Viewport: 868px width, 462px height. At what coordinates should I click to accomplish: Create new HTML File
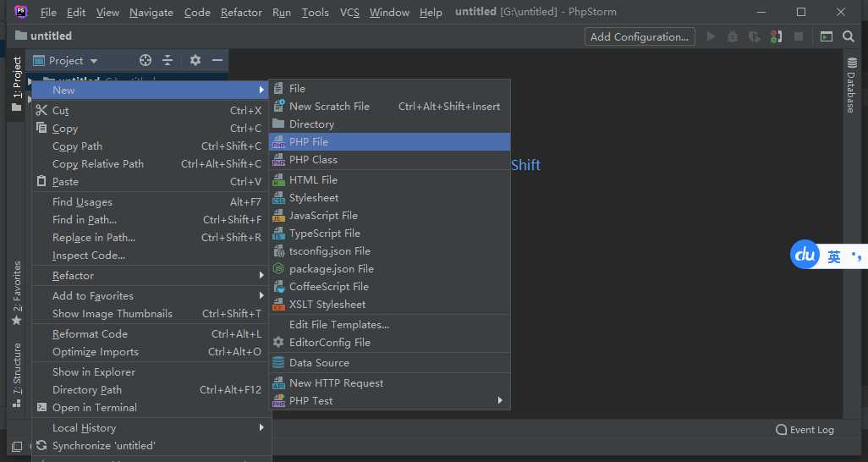(390, 180)
